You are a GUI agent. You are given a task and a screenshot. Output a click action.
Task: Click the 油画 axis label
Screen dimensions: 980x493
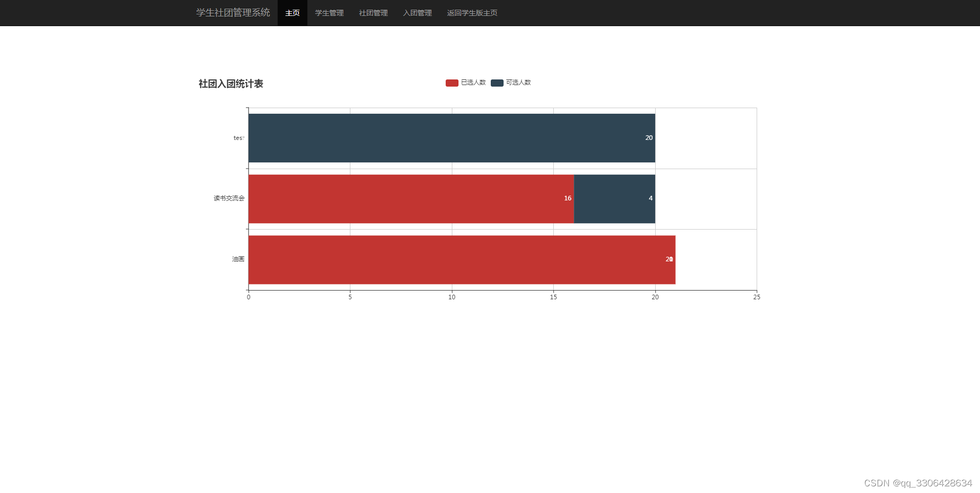tap(238, 259)
